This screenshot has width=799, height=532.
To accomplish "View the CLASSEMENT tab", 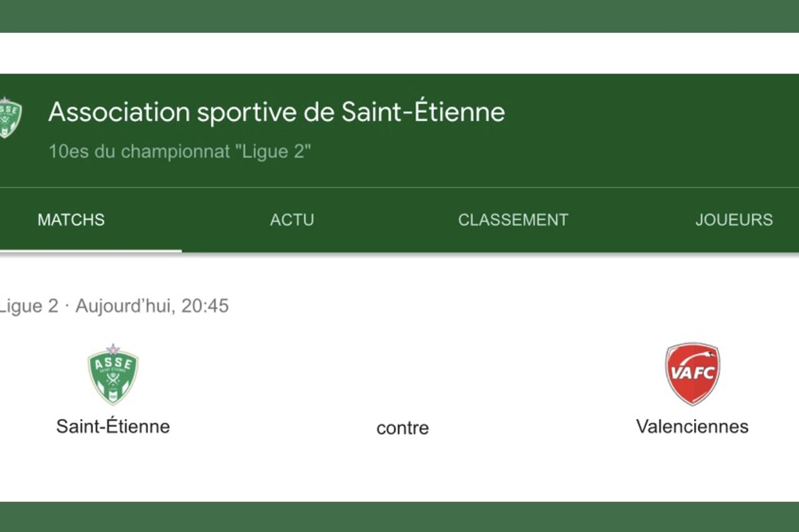I will (x=513, y=220).
